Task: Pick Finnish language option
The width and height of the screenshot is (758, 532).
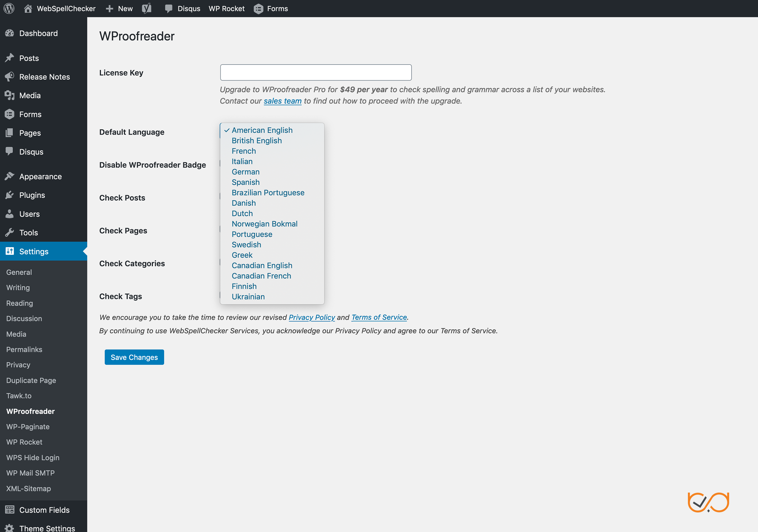Action: tap(244, 286)
